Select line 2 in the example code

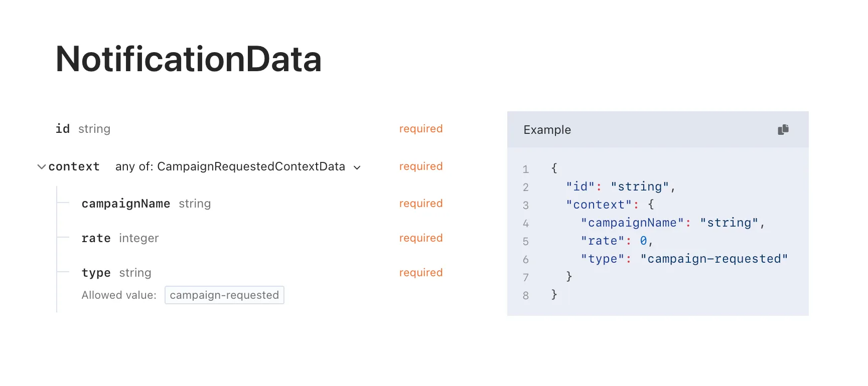pos(621,186)
